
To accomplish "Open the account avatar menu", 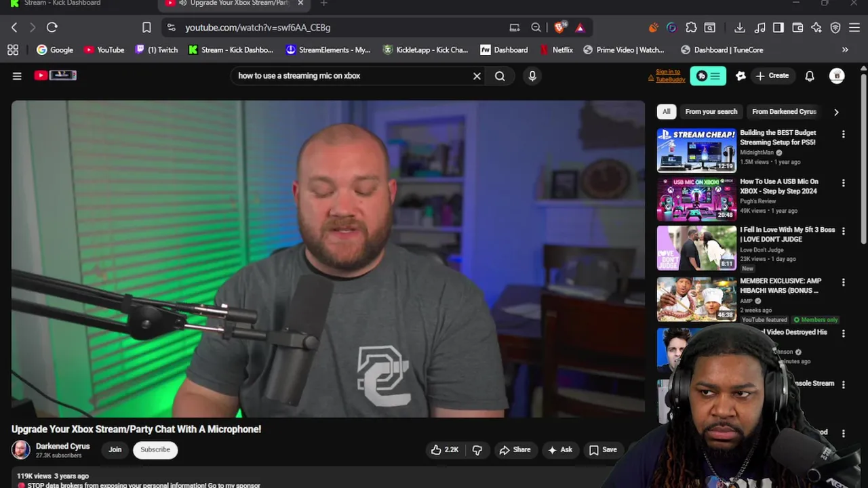I will coord(837,76).
